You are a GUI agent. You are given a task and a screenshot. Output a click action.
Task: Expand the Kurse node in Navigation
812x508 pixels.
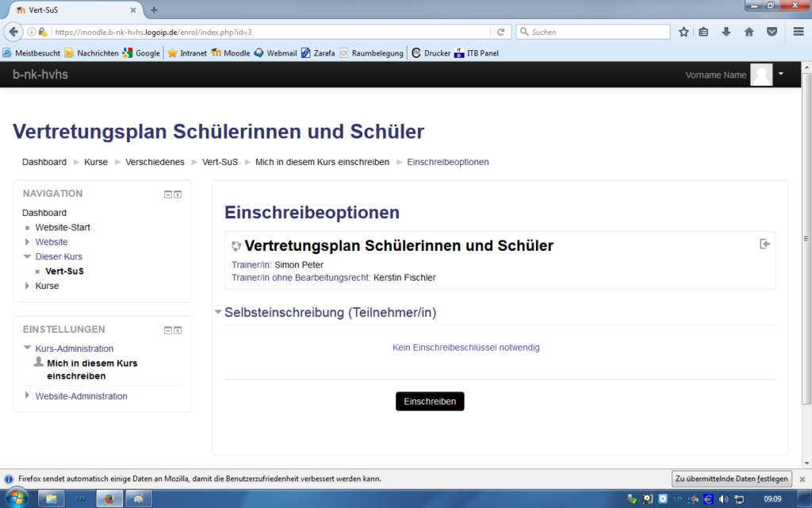point(28,286)
